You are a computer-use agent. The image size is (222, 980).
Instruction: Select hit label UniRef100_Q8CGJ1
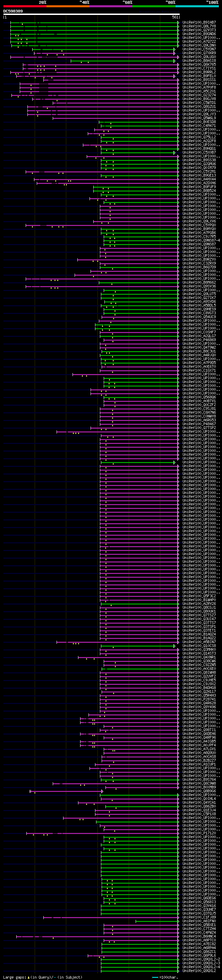pos(199,608)
